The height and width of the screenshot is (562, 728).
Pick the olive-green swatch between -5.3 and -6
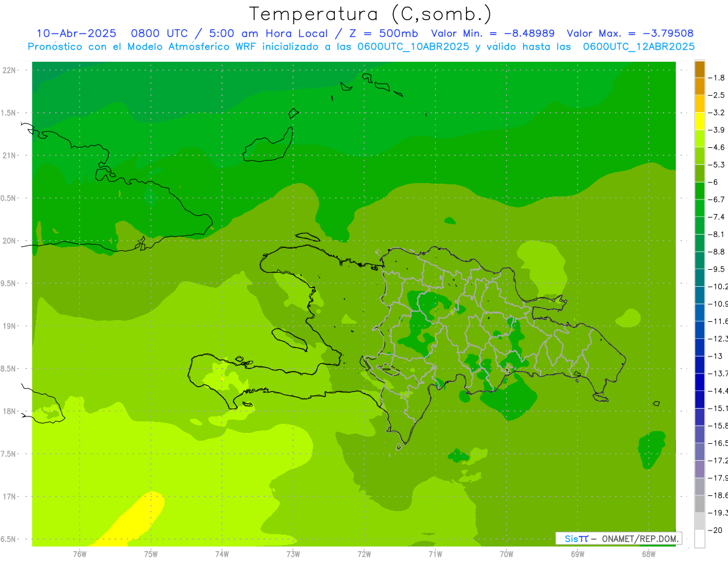tap(699, 173)
